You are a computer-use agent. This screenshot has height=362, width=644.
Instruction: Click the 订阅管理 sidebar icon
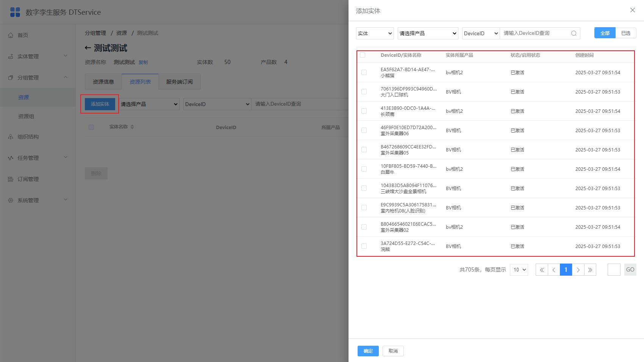coord(11,179)
